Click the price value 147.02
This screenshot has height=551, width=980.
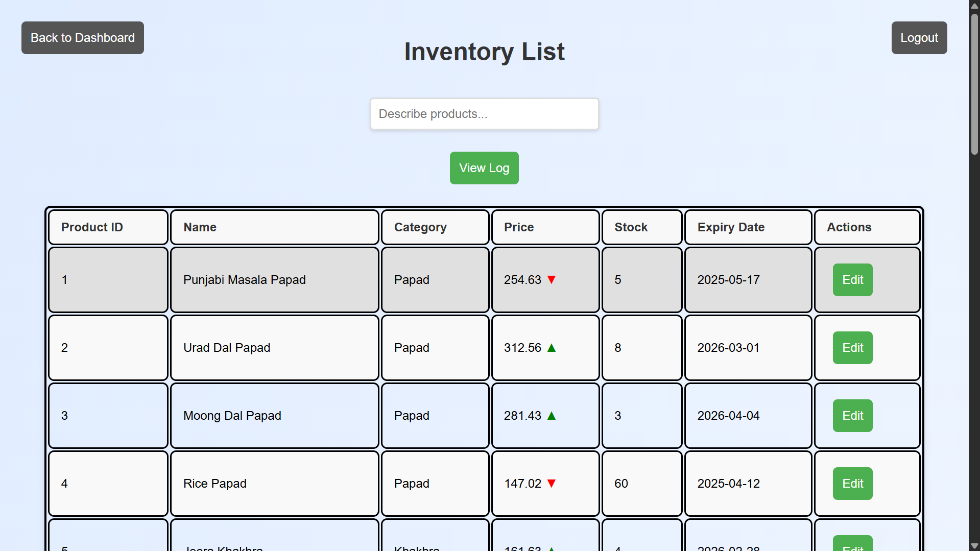(522, 484)
